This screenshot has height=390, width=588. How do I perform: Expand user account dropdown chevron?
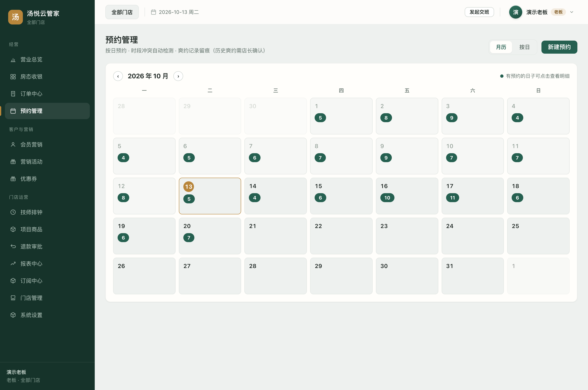(572, 12)
